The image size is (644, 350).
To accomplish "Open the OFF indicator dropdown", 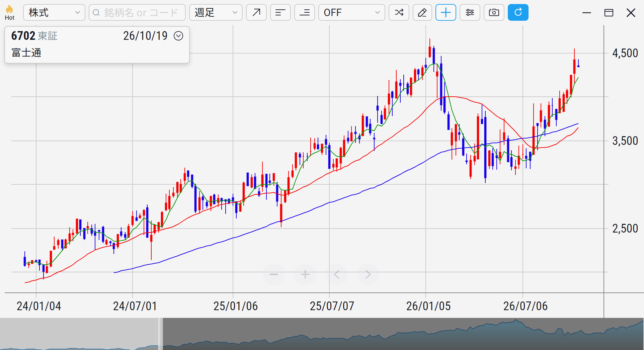I will (352, 13).
